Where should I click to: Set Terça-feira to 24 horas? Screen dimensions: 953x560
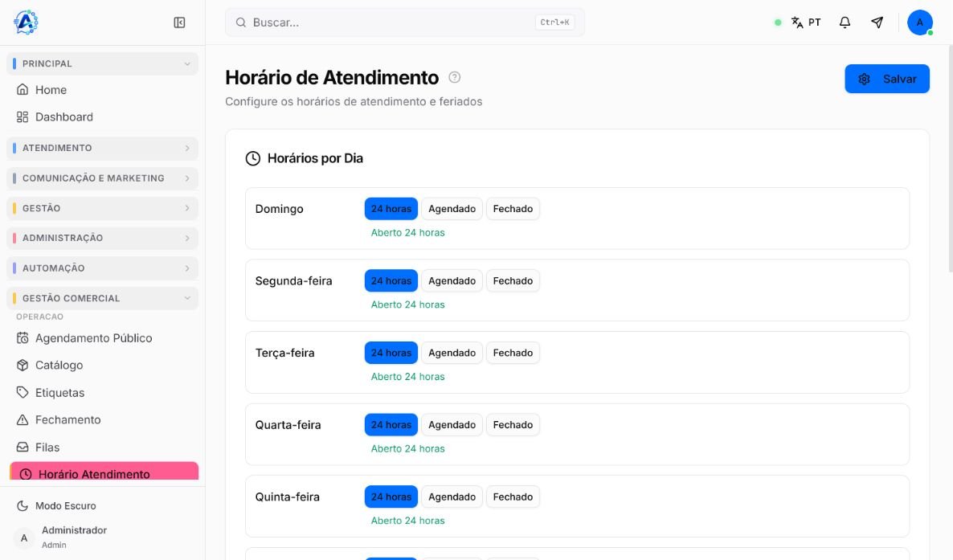click(x=391, y=353)
